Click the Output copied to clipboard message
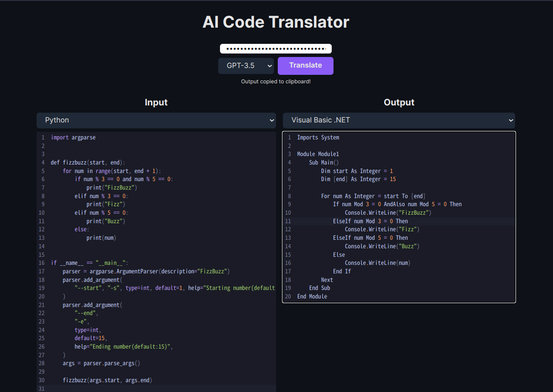This screenshot has width=553, height=392. click(276, 81)
